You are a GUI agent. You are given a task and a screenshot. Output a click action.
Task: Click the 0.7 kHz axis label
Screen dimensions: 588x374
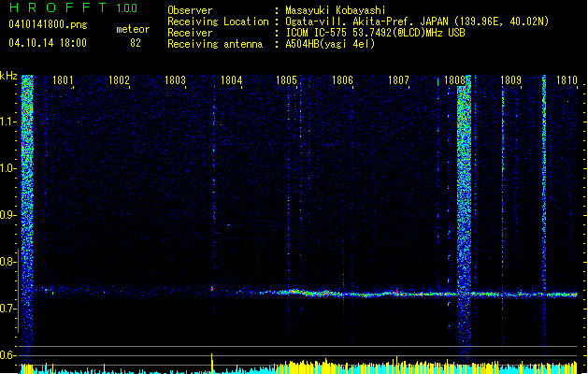click(x=7, y=309)
